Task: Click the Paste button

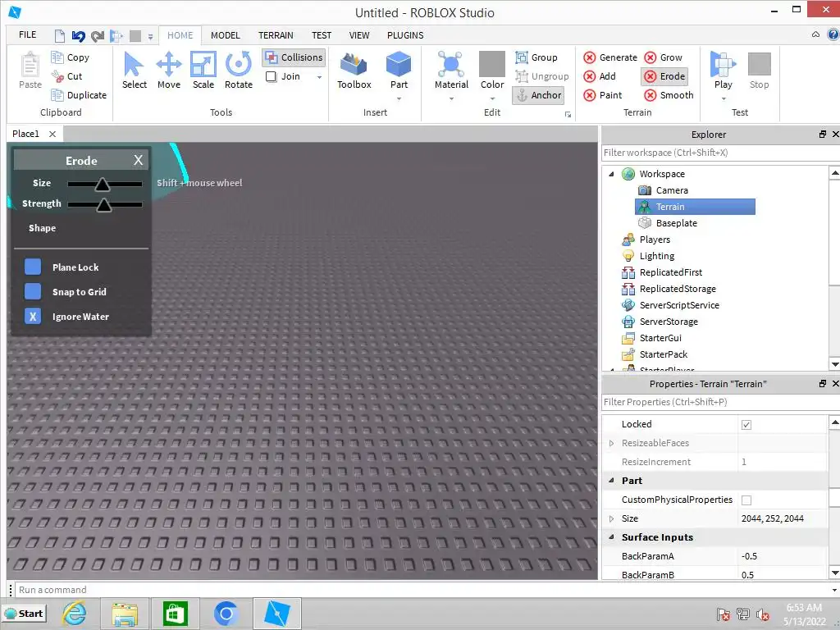Action: tap(30, 71)
